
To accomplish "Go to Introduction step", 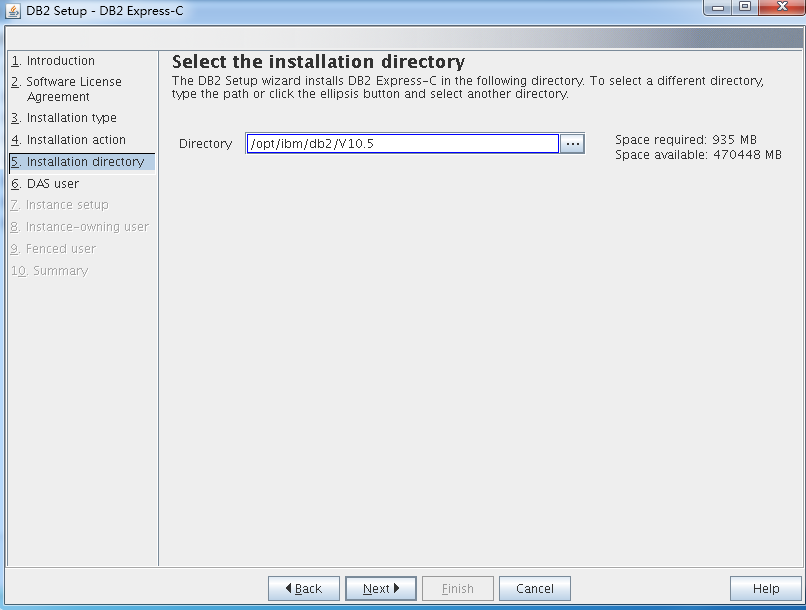I will click(53, 61).
